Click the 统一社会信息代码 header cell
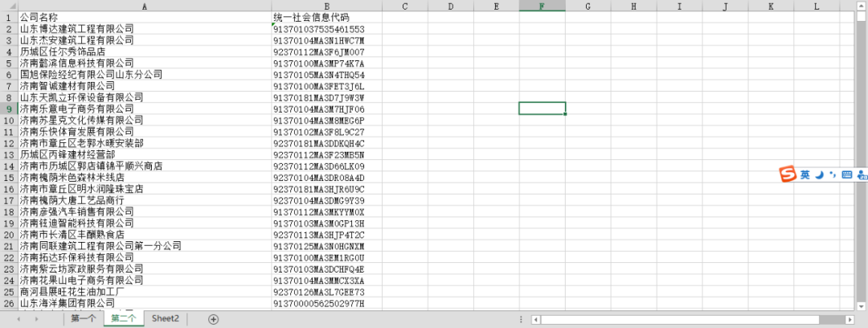This screenshot has width=868, height=328. [326, 17]
